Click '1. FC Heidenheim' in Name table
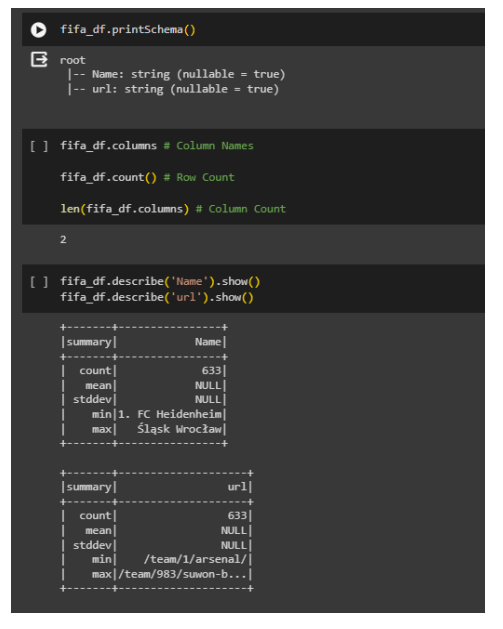This screenshot has width=503, height=629. tap(170, 414)
